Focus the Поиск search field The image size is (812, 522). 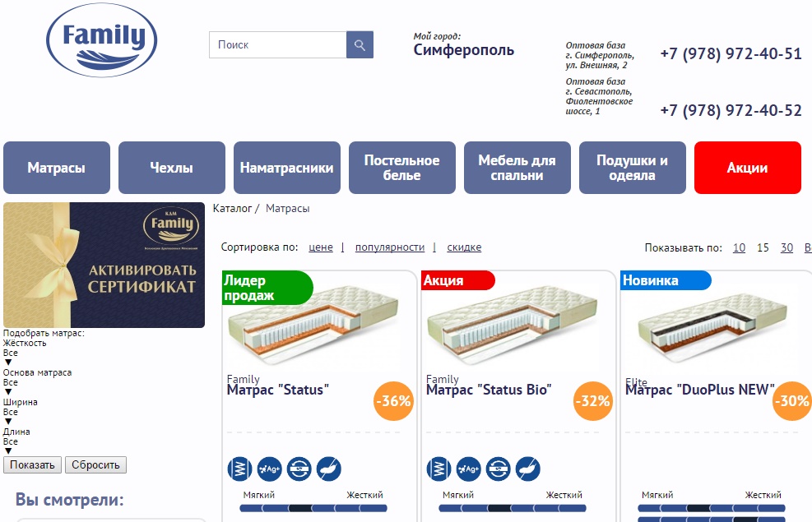(x=277, y=45)
